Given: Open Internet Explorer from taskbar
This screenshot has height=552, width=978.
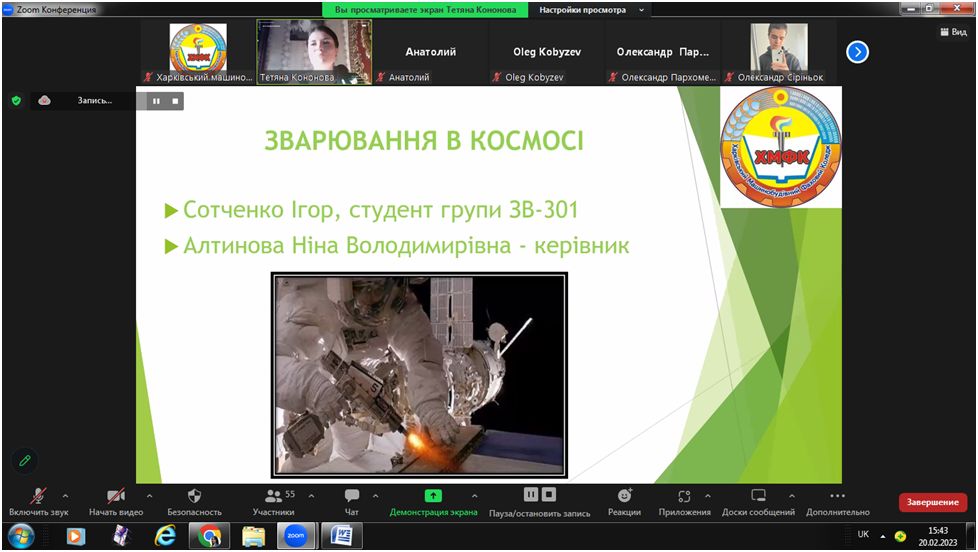Looking at the screenshot, I should pyautogui.click(x=165, y=536).
